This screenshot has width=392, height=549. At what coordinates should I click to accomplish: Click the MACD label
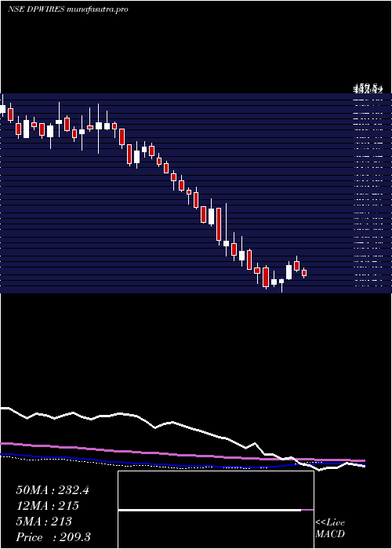329,534
